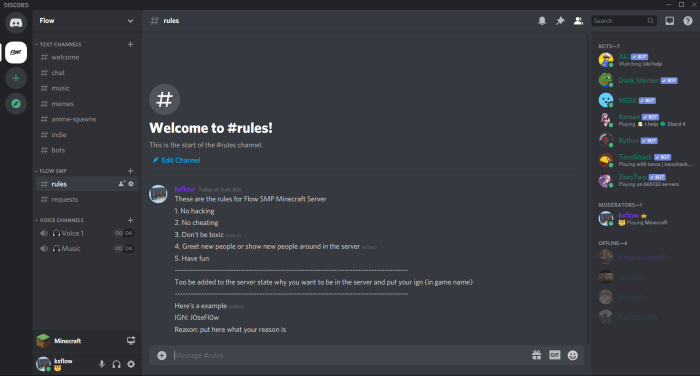This screenshot has height=376, width=700.
Task: Open the GIF picker
Action: click(554, 355)
